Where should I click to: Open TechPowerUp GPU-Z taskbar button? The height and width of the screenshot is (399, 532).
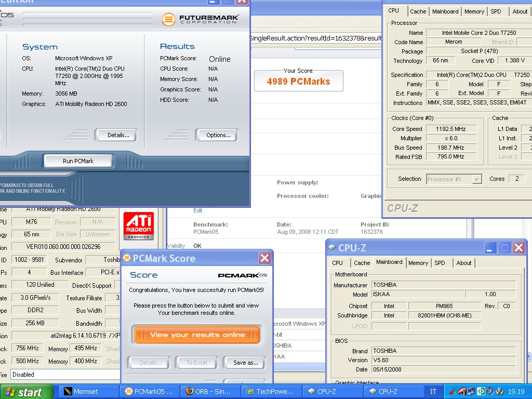pos(271,391)
